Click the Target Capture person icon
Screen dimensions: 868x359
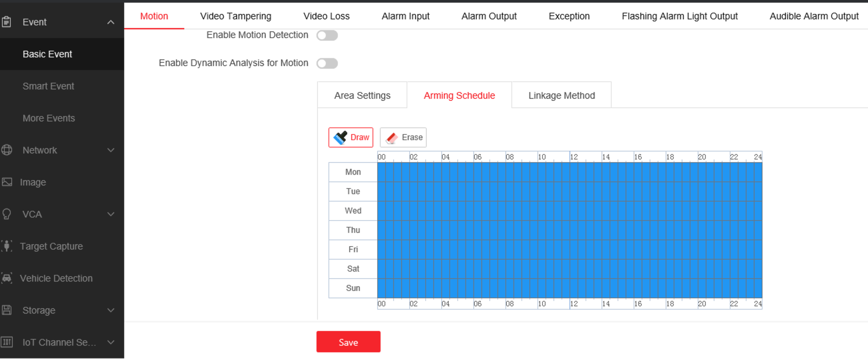click(7, 246)
